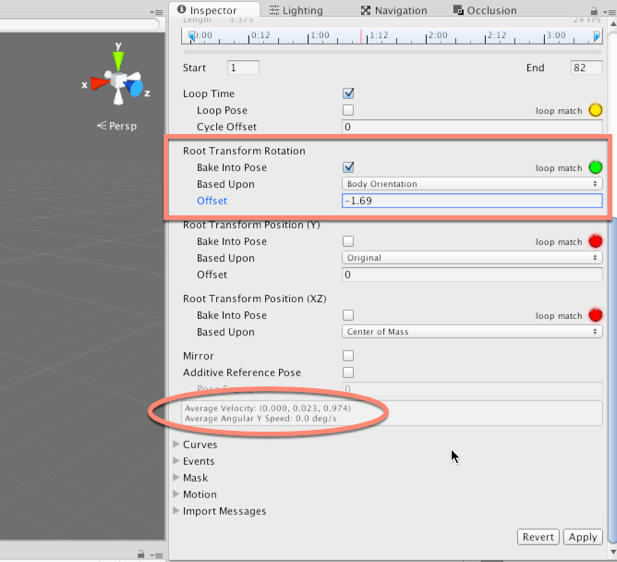
Task: Click red loop match indicator for Position (Y)
Action: pos(595,241)
